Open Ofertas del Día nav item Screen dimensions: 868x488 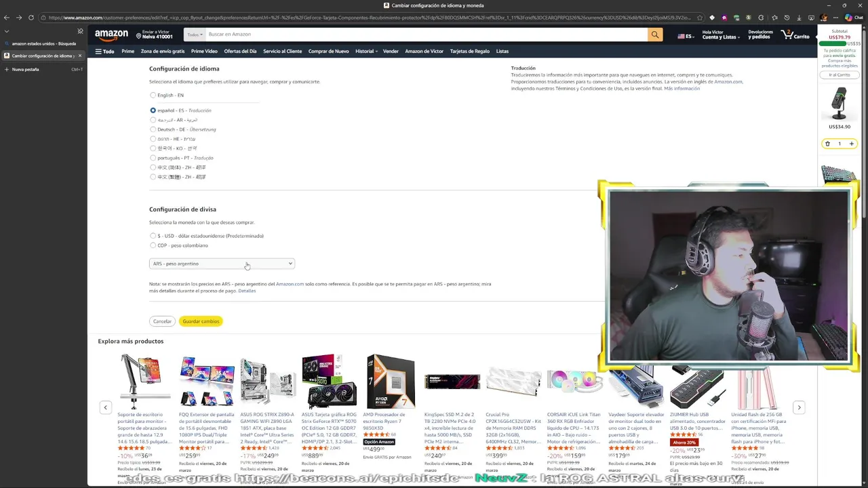pos(240,52)
